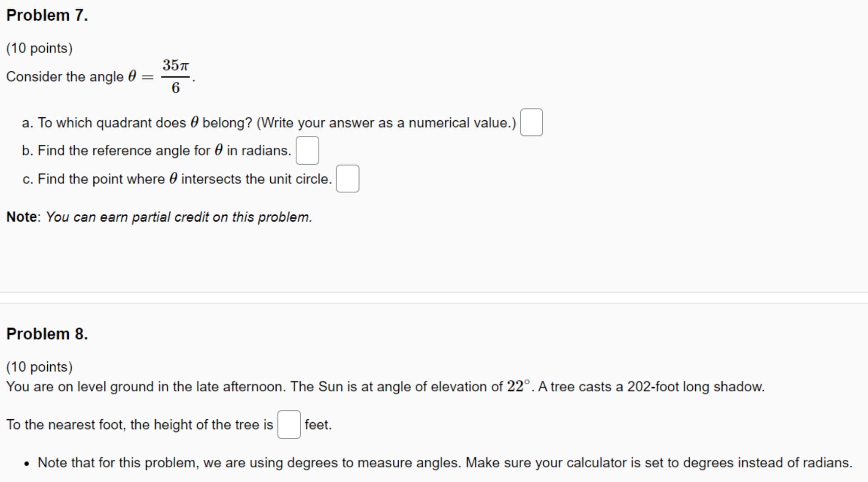Click the italic partial credit message

coord(179,217)
